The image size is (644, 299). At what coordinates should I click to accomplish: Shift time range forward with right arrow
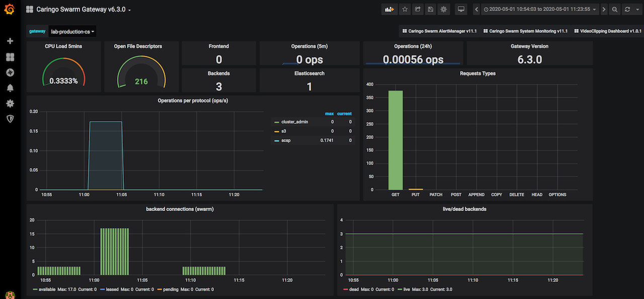click(x=604, y=9)
